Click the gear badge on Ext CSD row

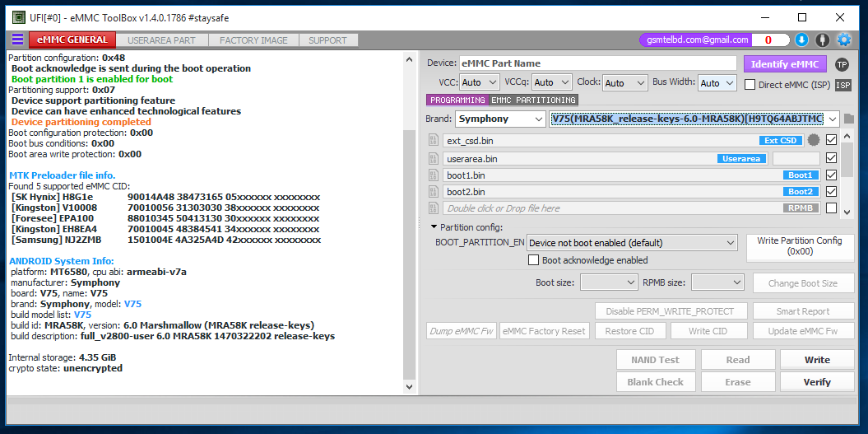(814, 141)
